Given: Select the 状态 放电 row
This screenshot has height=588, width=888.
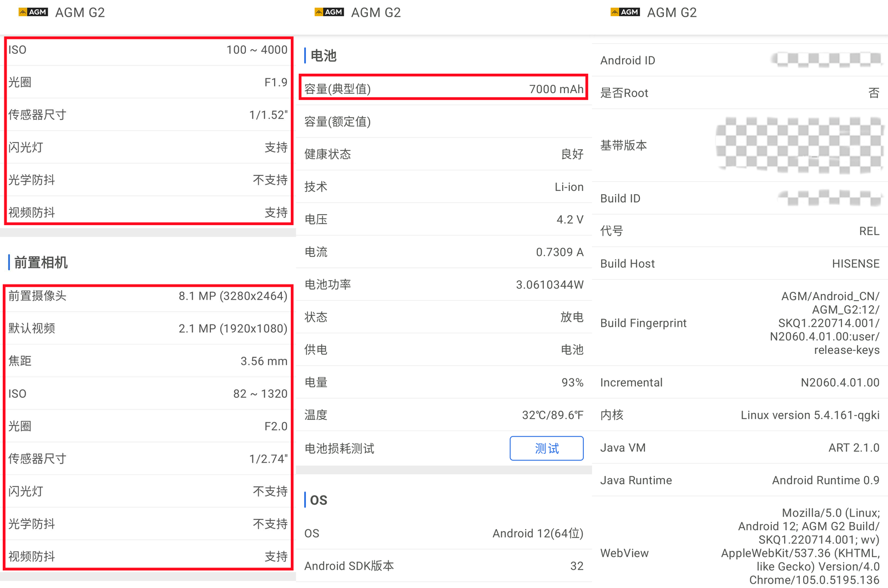Looking at the screenshot, I should (x=444, y=317).
